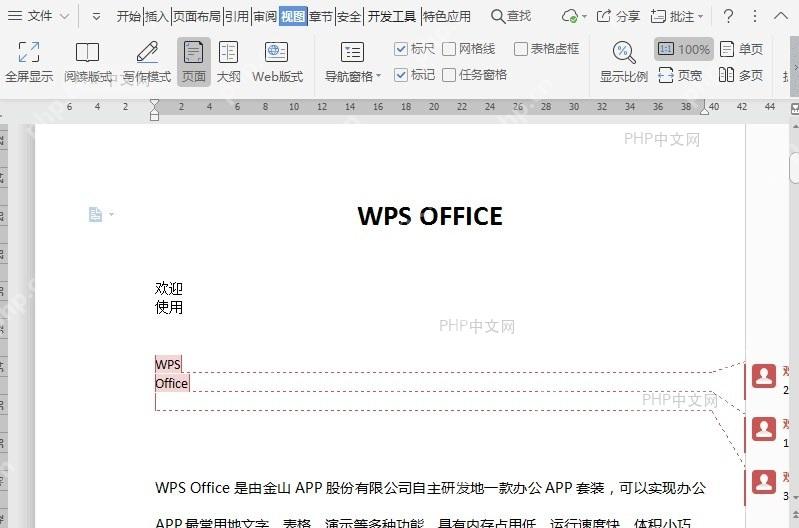This screenshot has width=799, height=528.
Task: Click the 批注 comment button
Action: click(672, 16)
